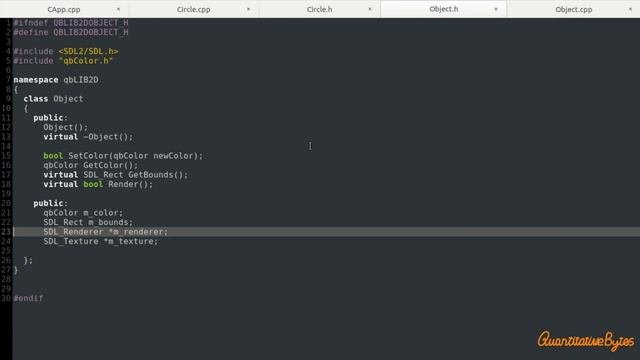Click the 'virtual ~Object();' destructor line
Image resolution: width=640 pixels, height=360 pixels.
click(x=88, y=137)
